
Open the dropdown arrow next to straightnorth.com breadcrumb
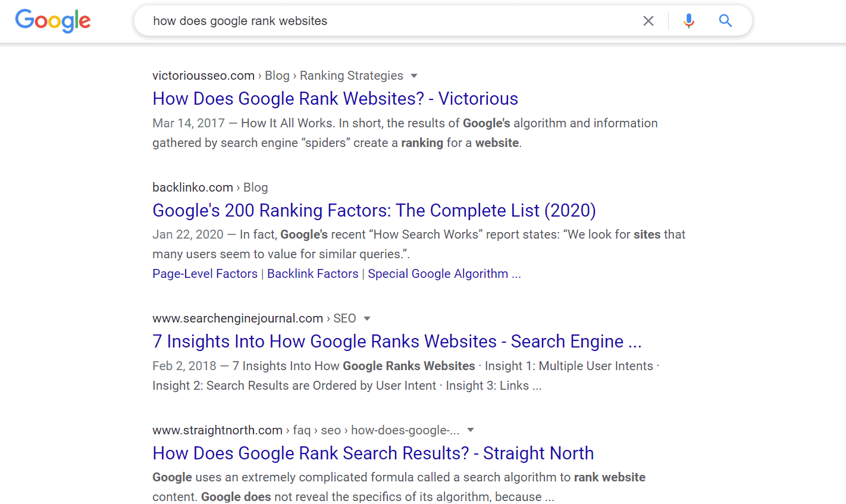(471, 430)
